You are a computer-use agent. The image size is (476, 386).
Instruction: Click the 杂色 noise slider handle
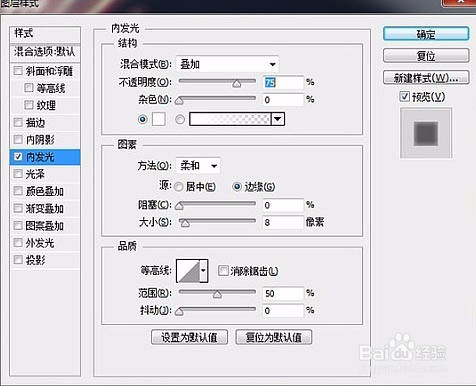[x=179, y=101]
